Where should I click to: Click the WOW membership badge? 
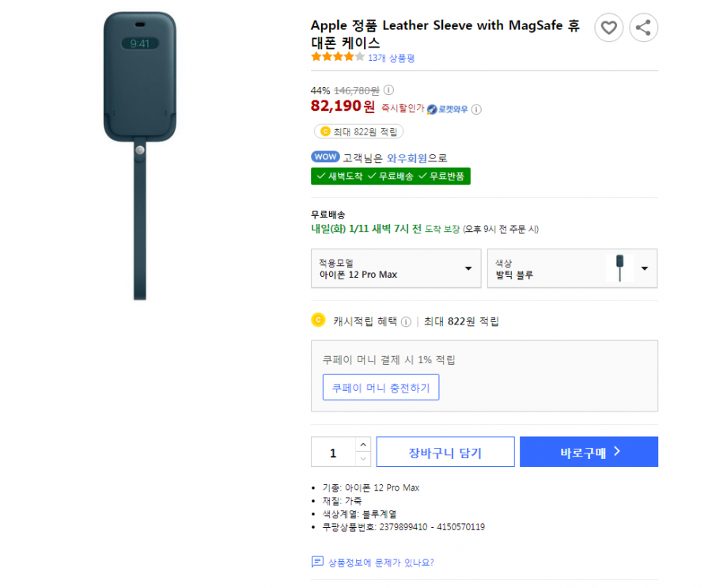pyautogui.click(x=325, y=157)
